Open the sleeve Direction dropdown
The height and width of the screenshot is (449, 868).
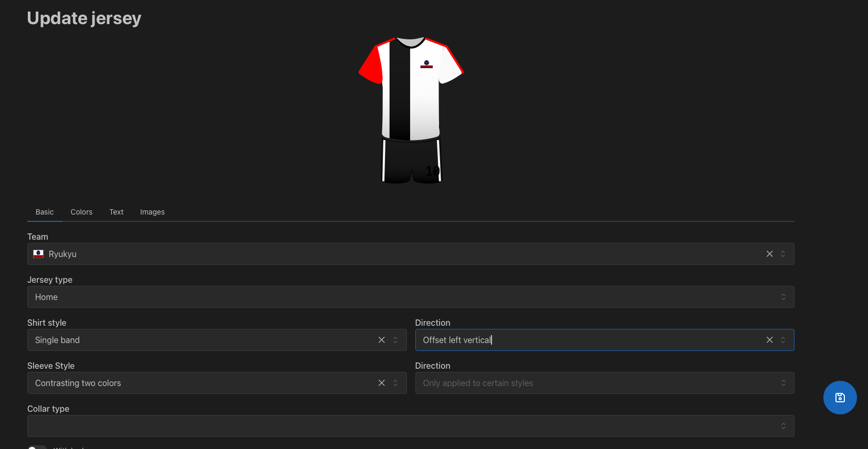tap(604, 383)
